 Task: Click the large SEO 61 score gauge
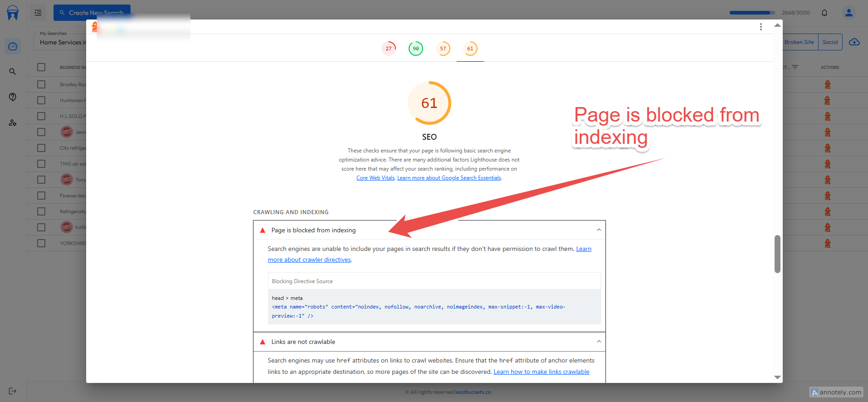point(429,103)
